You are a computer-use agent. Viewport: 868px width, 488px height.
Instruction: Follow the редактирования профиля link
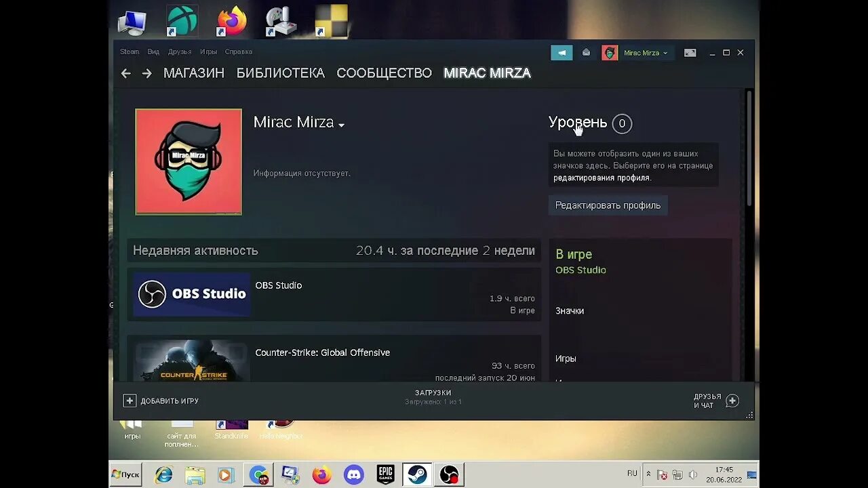click(x=601, y=178)
